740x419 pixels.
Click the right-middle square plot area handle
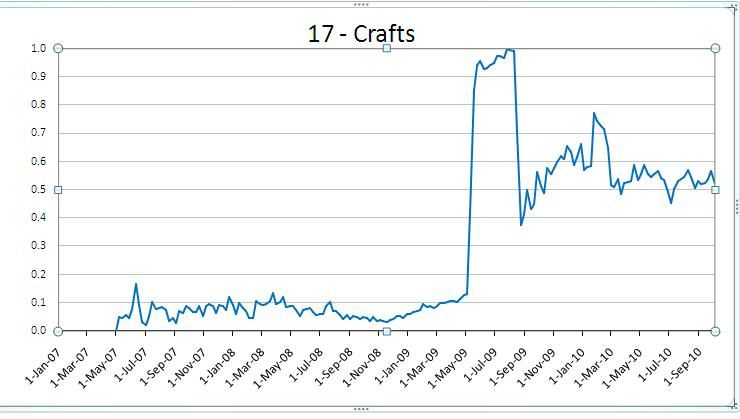pos(715,190)
